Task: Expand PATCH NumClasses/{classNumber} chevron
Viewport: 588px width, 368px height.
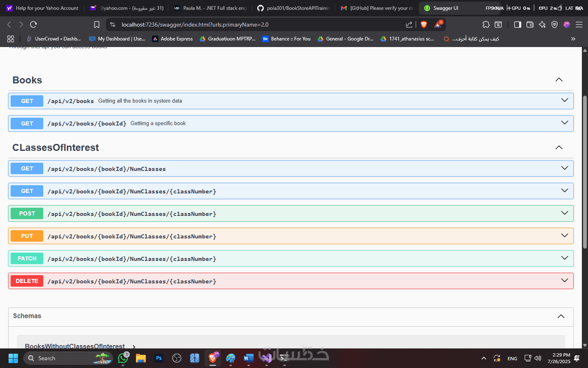Action: [x=565, y=258]
